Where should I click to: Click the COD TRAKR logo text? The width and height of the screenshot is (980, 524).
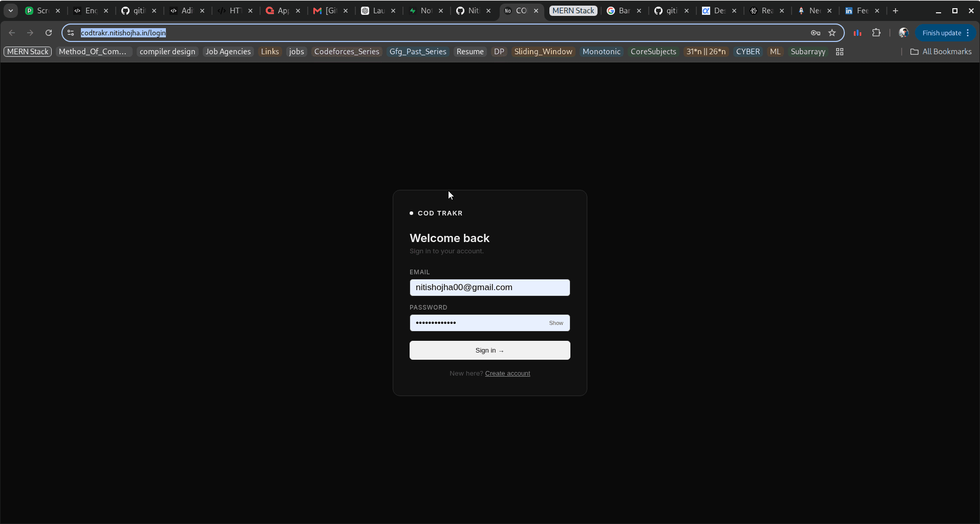[440, 213]
